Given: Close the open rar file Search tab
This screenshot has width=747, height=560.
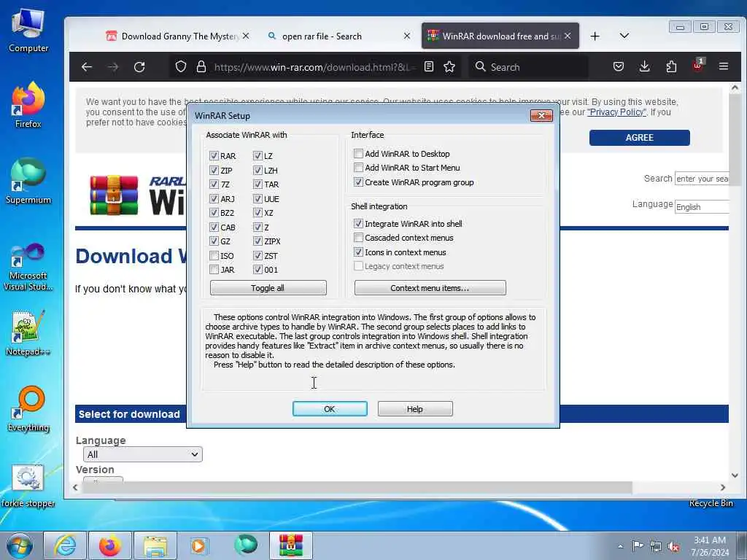Looking at the screenshot, I should click(x=407, y=36).
